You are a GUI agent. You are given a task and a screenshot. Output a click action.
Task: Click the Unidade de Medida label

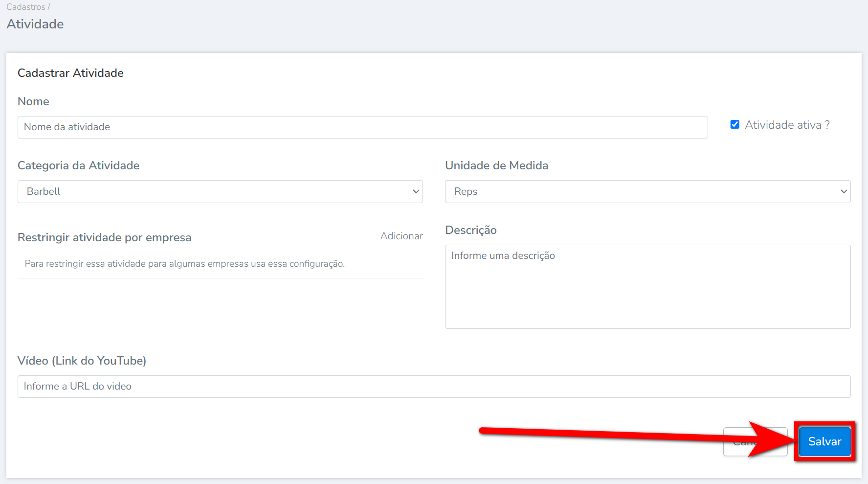click(x=496, y=165)
